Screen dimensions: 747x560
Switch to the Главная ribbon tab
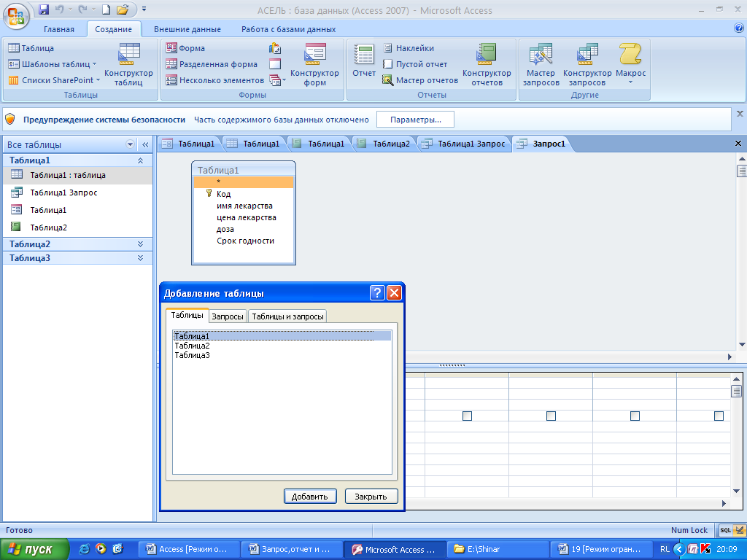pos(59,29)
